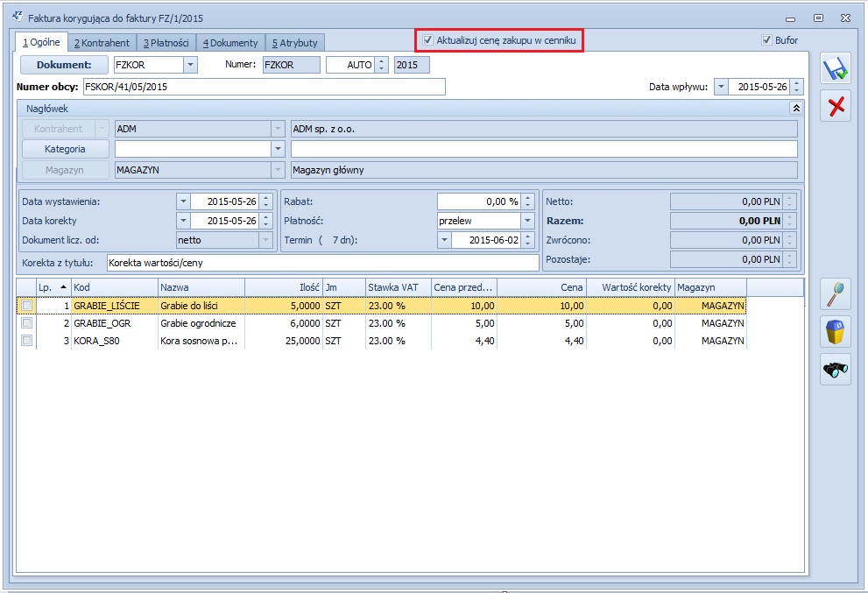The height and width of the screenshot is (593, 868).
Task: Select the GRABIE_OGR code cell
Action: [x=115, y=323]
